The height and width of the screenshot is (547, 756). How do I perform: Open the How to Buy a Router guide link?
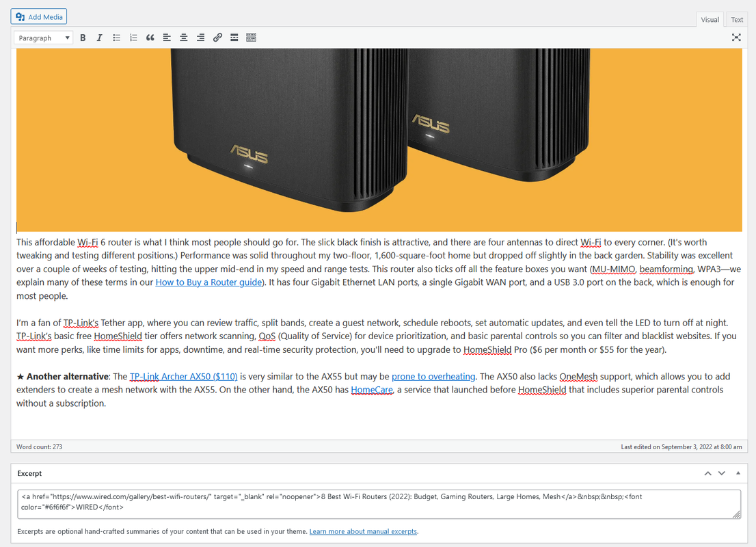[208, 282]
